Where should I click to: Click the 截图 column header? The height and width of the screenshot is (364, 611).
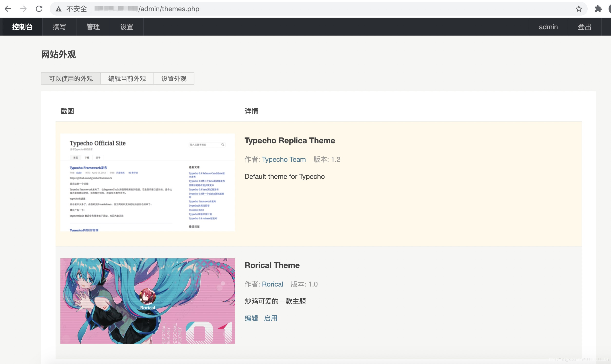[67, 111]
